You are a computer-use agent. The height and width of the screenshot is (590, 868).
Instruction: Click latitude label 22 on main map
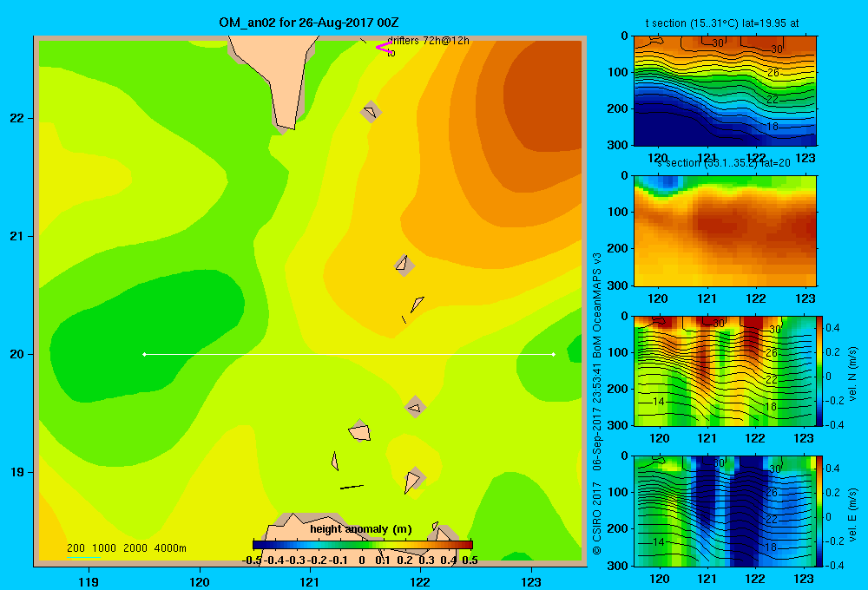(x=17, y=119)
